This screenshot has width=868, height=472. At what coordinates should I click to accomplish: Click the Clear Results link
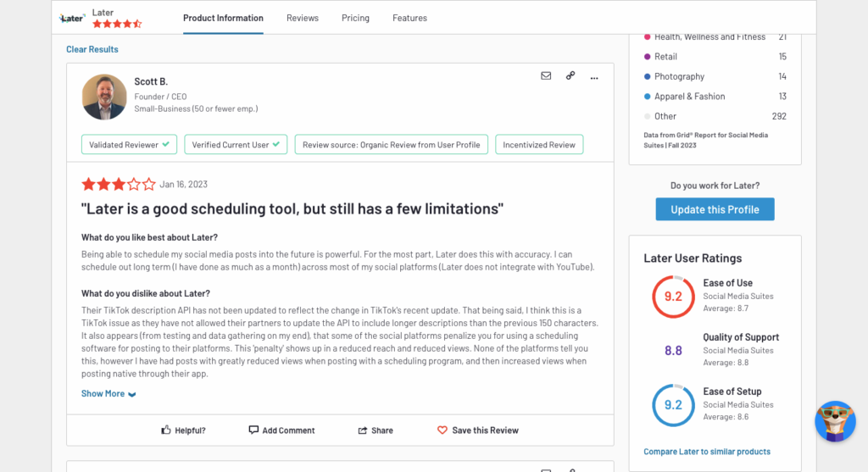92,49
